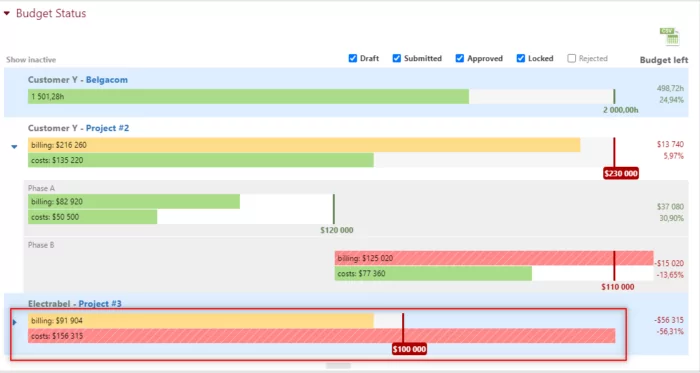This screenshot has height=373, width=700.
Task: Open Project #2 link
Action: (108, 128)
